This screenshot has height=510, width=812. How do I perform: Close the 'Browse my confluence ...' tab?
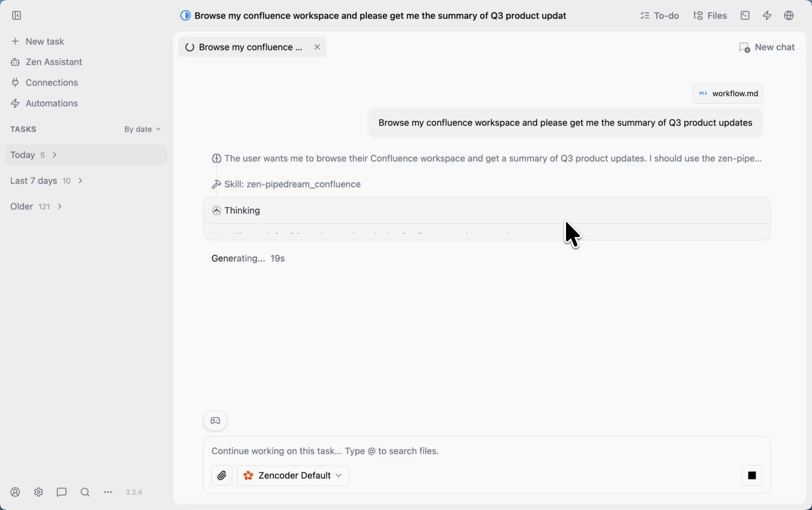pyautogui.click(x=317, y=47)
